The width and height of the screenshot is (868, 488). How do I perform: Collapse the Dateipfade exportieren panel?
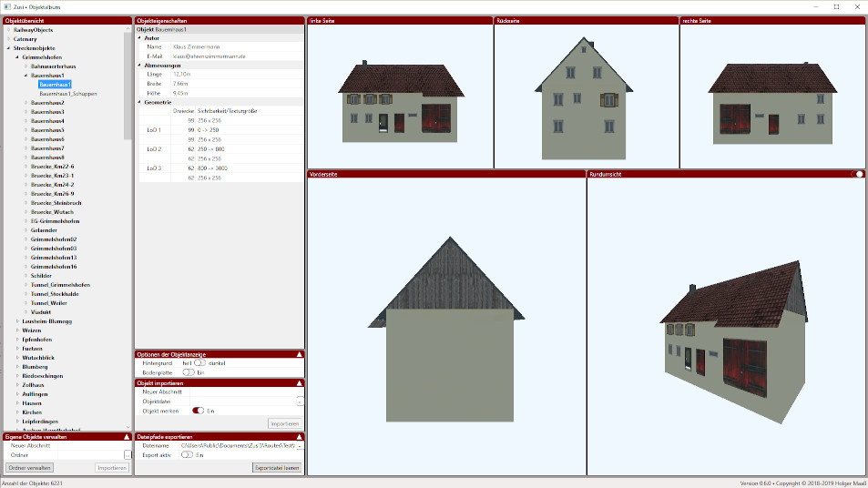(x=299, y=437)
